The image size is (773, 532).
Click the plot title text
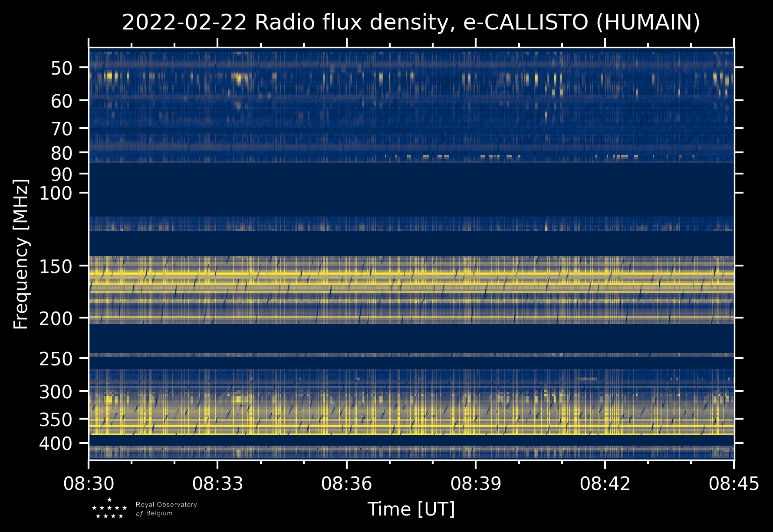(411, 23)
